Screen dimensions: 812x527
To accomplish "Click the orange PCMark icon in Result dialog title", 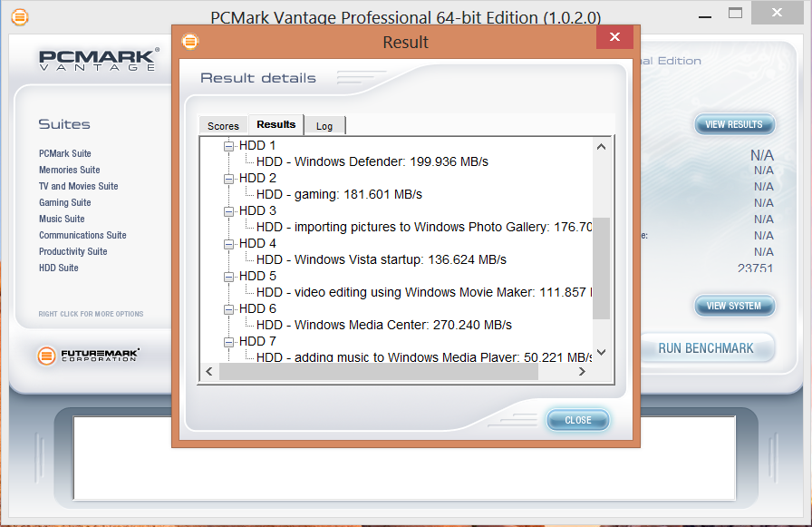I will tap(190, 42).
